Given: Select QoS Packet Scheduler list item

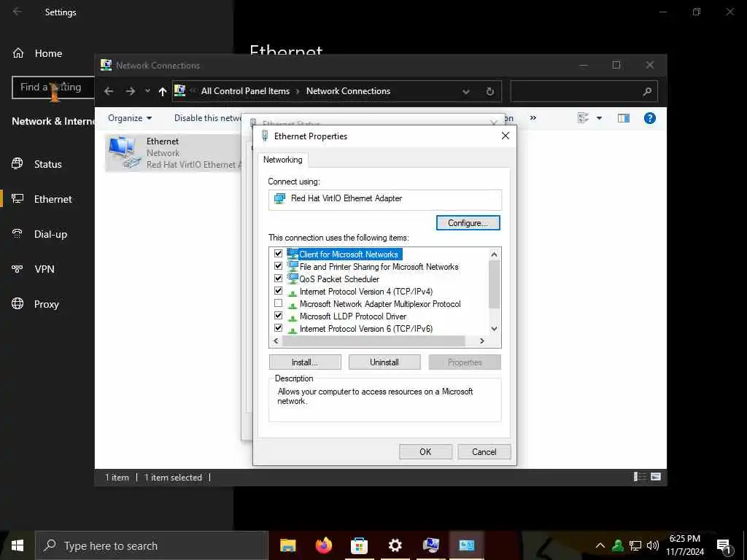Looking at the screenshot, I should (339, 279).
